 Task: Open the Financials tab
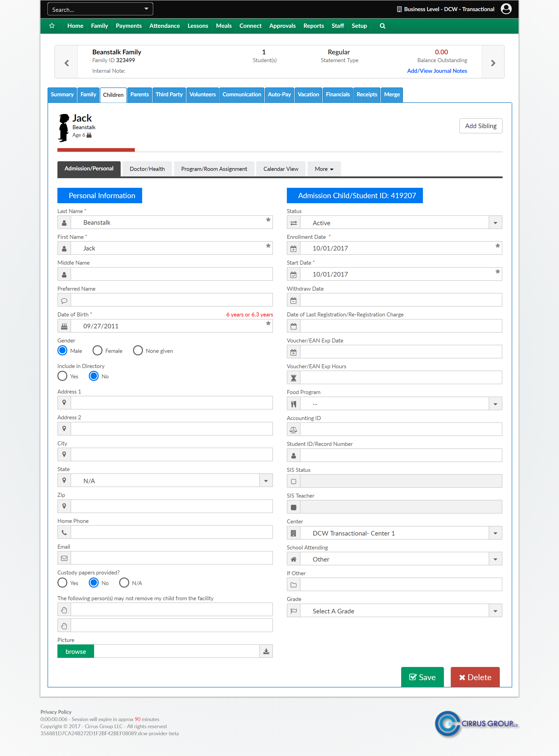pyautogui.click(x=337, y=94)
